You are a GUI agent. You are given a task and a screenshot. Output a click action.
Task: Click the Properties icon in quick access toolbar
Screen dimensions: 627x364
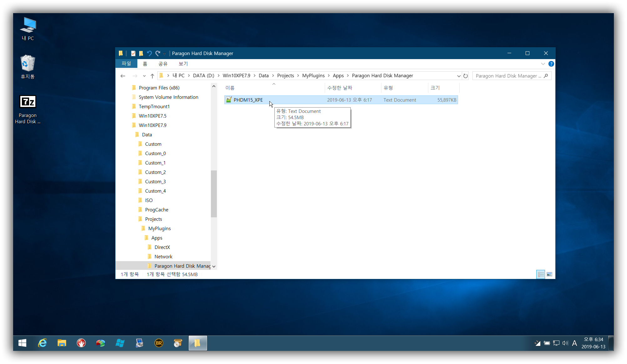tap(133, 53)
